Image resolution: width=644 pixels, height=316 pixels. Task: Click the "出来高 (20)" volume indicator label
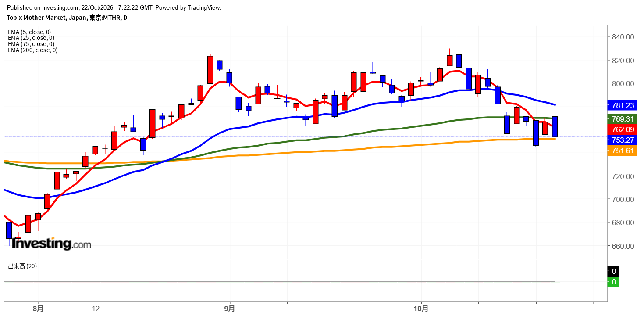click(23, 266)
